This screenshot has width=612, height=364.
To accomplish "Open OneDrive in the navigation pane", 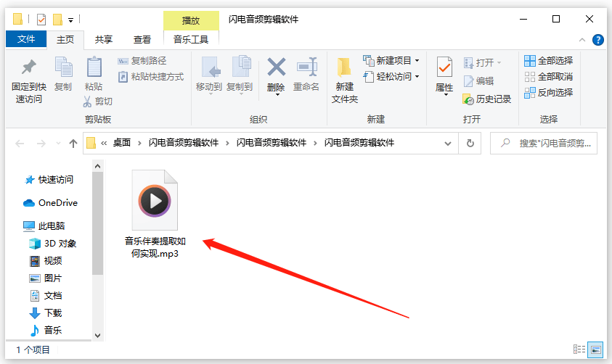I will (50, 203).
